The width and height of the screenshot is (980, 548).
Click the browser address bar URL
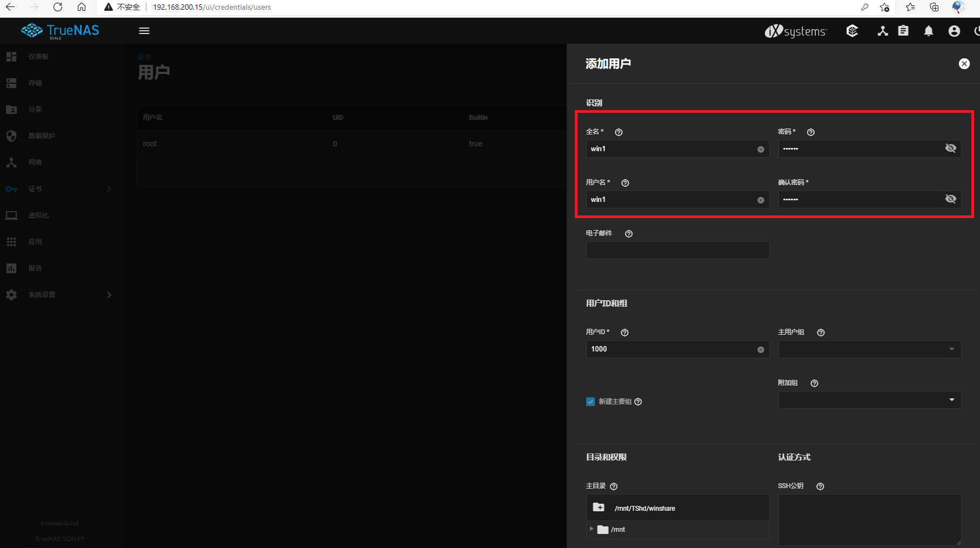(x=212, y=7)
